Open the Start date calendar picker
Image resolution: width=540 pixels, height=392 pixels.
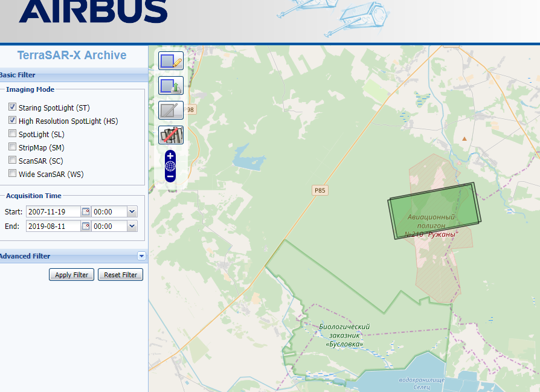86,211
